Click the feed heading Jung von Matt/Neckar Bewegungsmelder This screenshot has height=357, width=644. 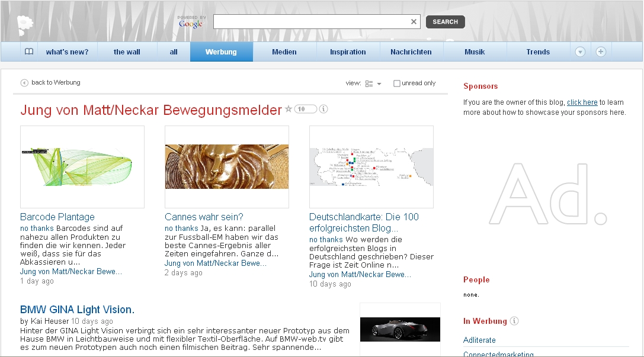click(151, 110)
